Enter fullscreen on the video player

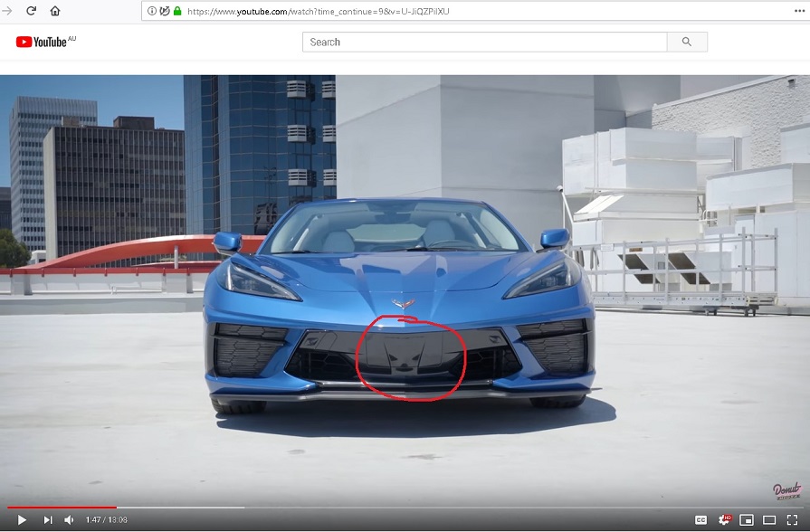[793, 519]
